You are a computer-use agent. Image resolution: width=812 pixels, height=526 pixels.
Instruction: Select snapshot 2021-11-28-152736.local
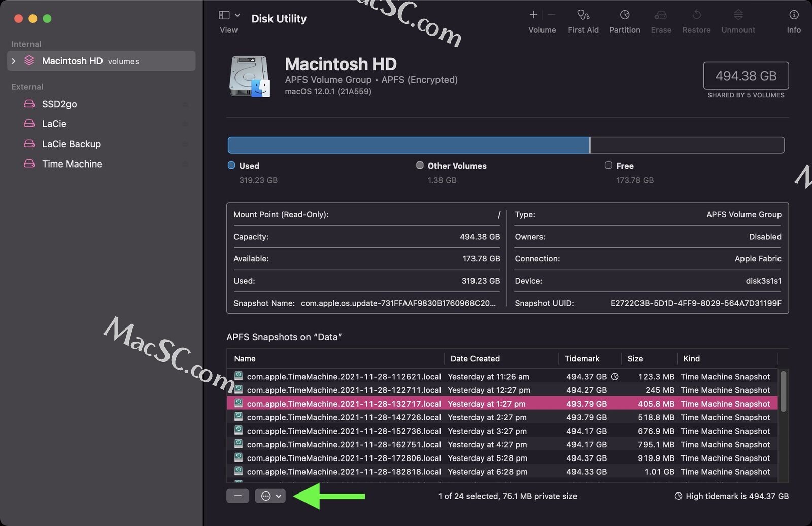tap(502, 431)
